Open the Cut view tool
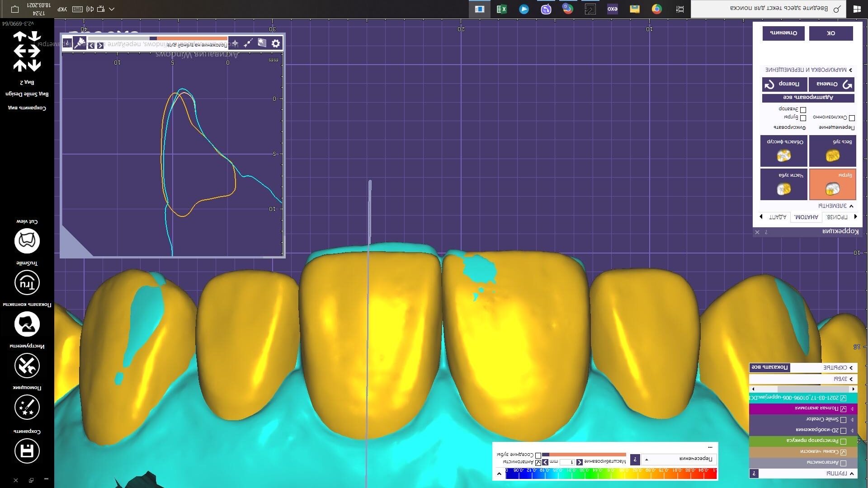This screenshot has height=488, width=868. tap(27, 241)
